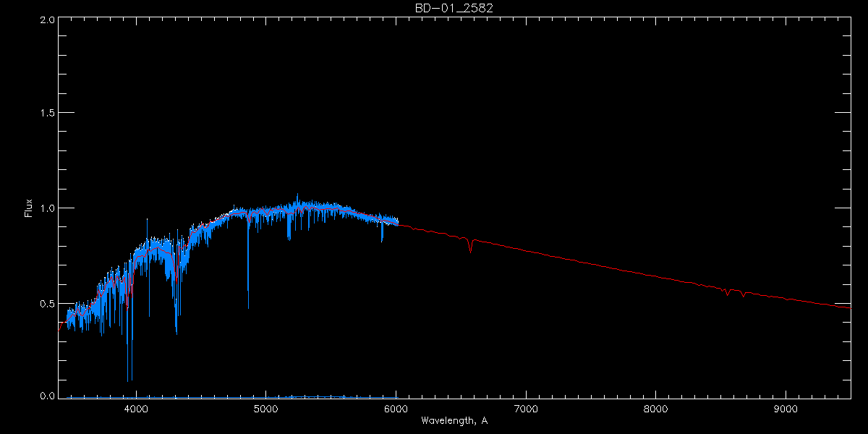The height and width of the screenshot is (434, 868).
Task: Click the 9000 wavelength tick label
Action: tap(786, 408)
